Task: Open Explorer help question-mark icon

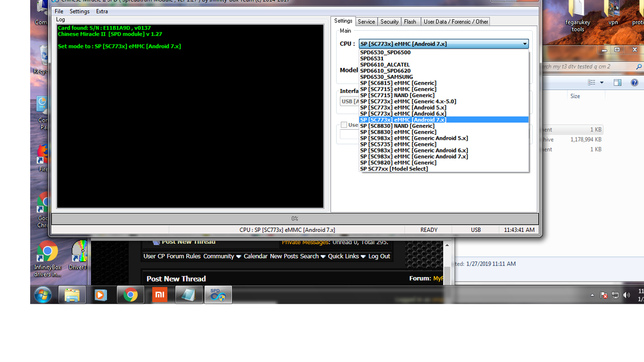Action: click(x=634, y=82)
